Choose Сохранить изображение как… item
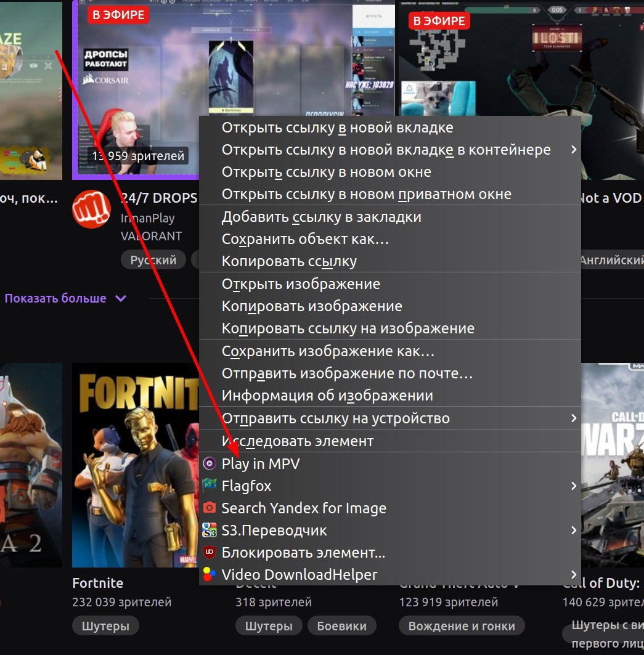The width and height of the screenshot is (644, 655). [x=390, y=351]
